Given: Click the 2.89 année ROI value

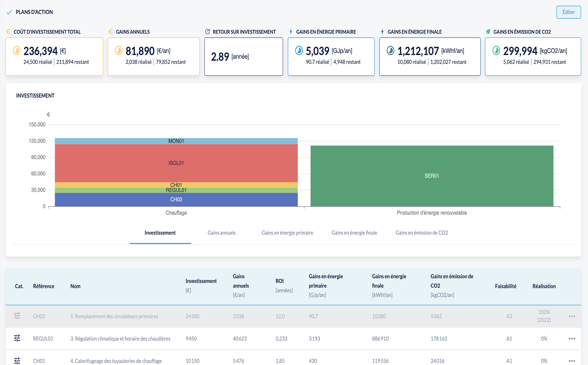Looking at the screenshot, I should [230, 56].
